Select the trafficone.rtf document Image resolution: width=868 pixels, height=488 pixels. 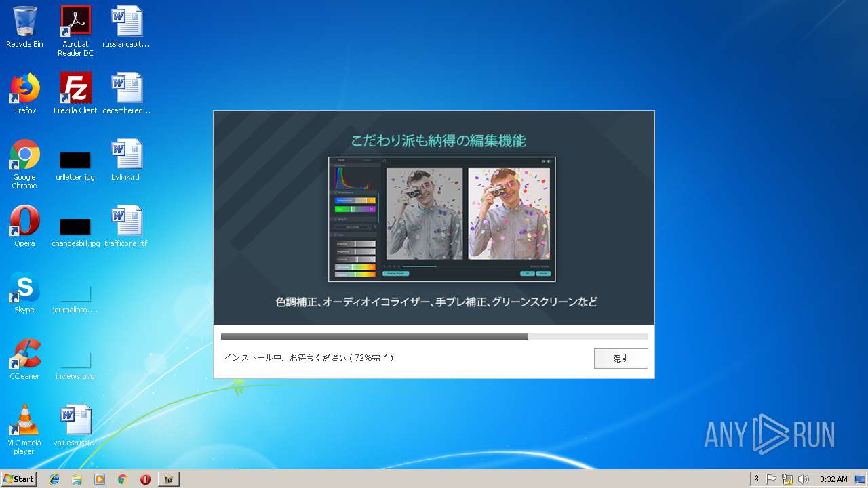click(126, 226)
